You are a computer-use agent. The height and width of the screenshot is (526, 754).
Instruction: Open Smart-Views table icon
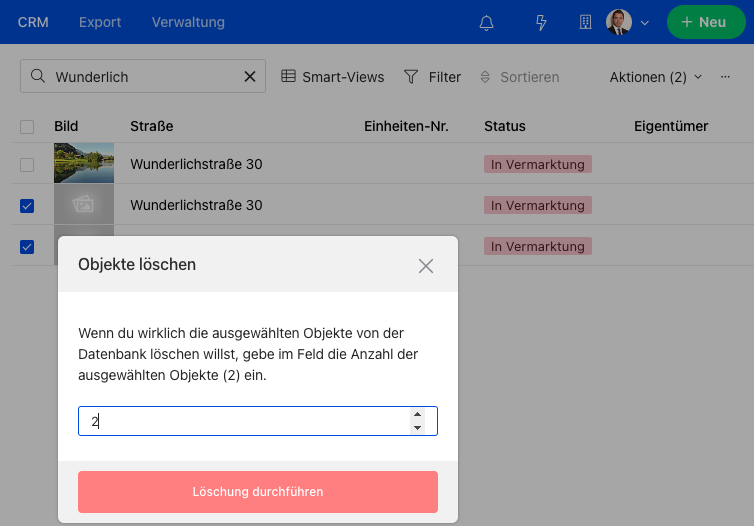click(x=288, y=76)
